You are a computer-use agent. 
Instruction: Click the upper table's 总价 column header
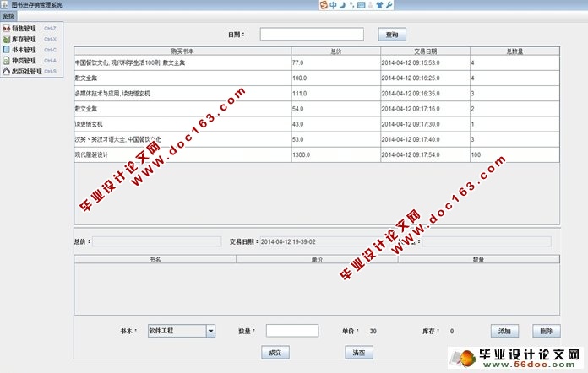point(336,51)
